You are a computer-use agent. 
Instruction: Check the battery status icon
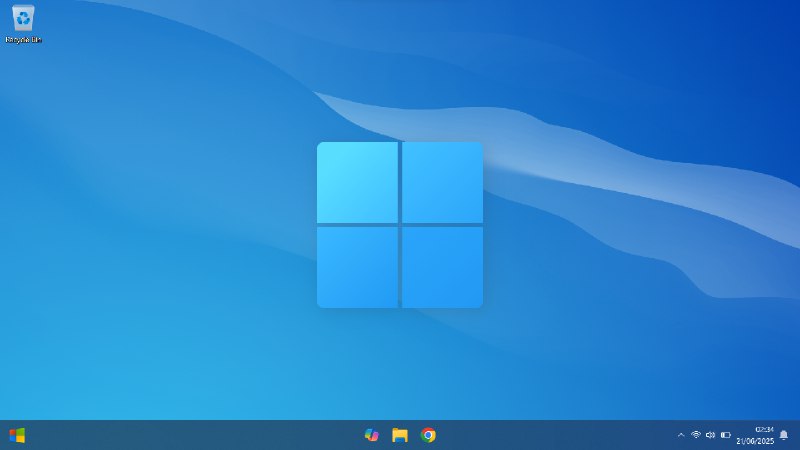pos(726,435)
